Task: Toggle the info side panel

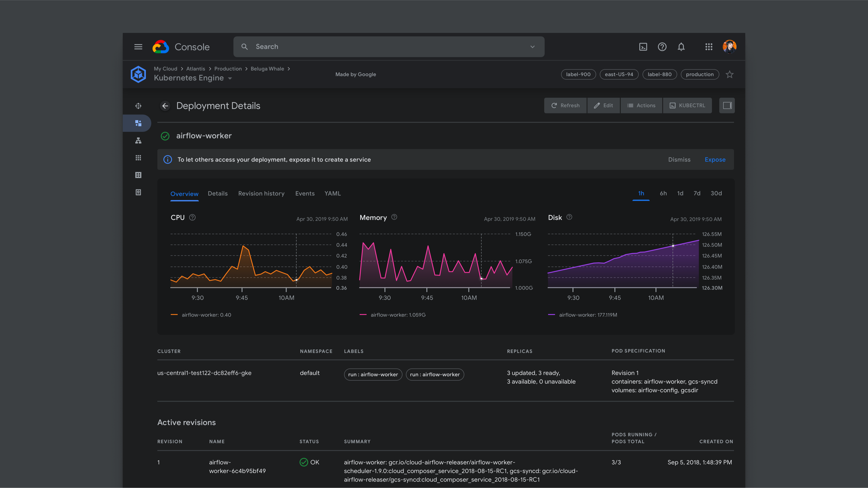Action: pos(727,106)
